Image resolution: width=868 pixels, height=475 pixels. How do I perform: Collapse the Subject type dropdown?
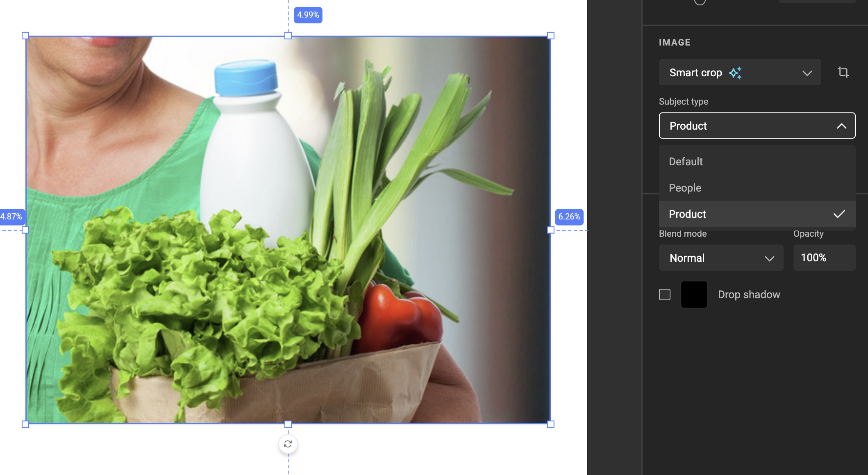pos(757,126)
